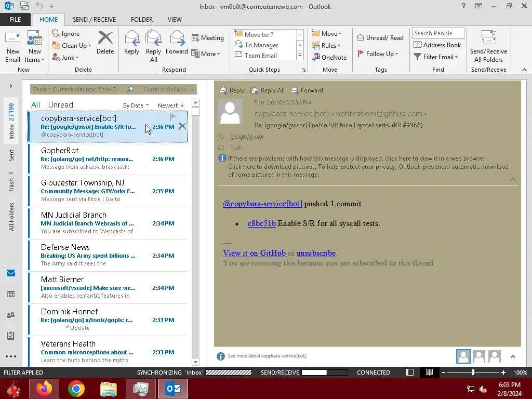Click Send/Receive All Folders

coord(488,47)
